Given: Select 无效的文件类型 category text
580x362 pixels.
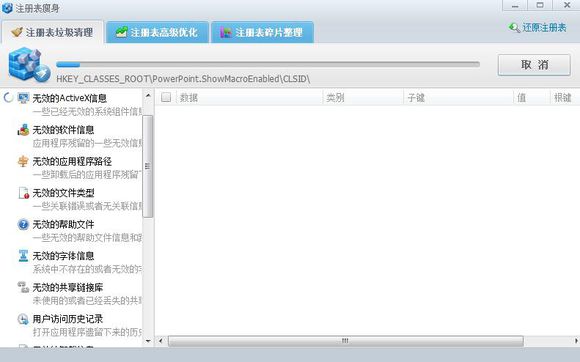Looking at the screenshot, I should tap(63, 193).
